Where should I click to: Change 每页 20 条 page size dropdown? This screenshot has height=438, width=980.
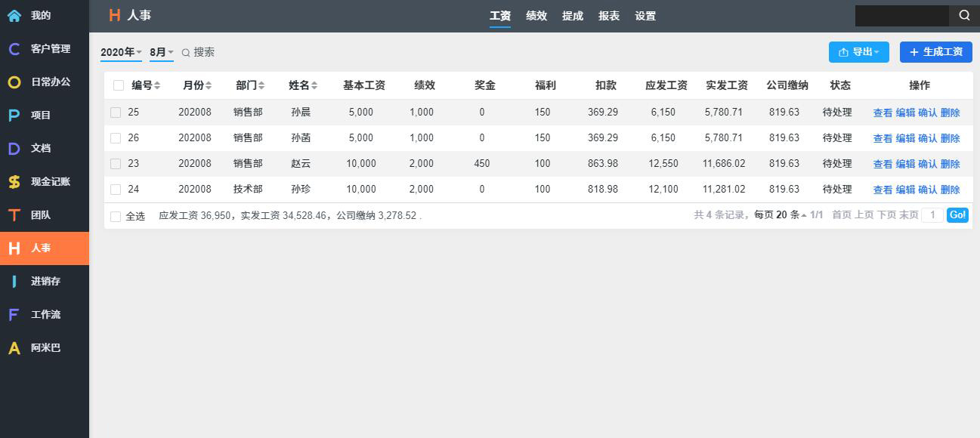pos(781,215)
